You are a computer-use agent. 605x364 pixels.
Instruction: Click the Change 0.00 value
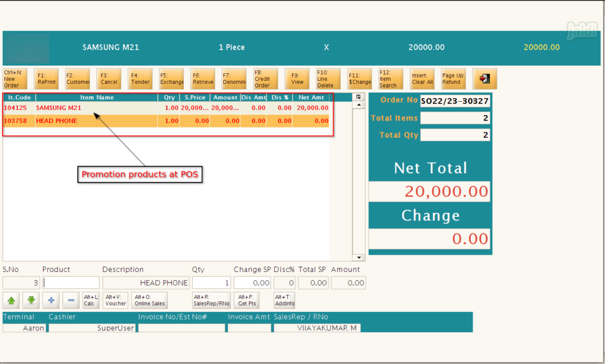tap(430, 239)
